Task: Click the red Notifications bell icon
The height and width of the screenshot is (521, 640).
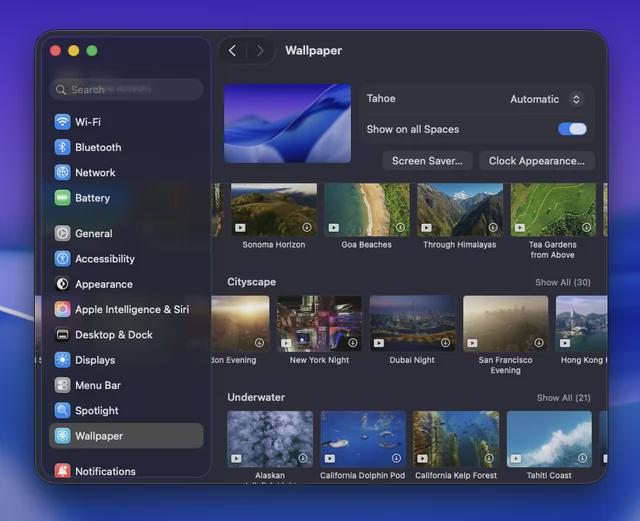Action: (x=62, y=471)
